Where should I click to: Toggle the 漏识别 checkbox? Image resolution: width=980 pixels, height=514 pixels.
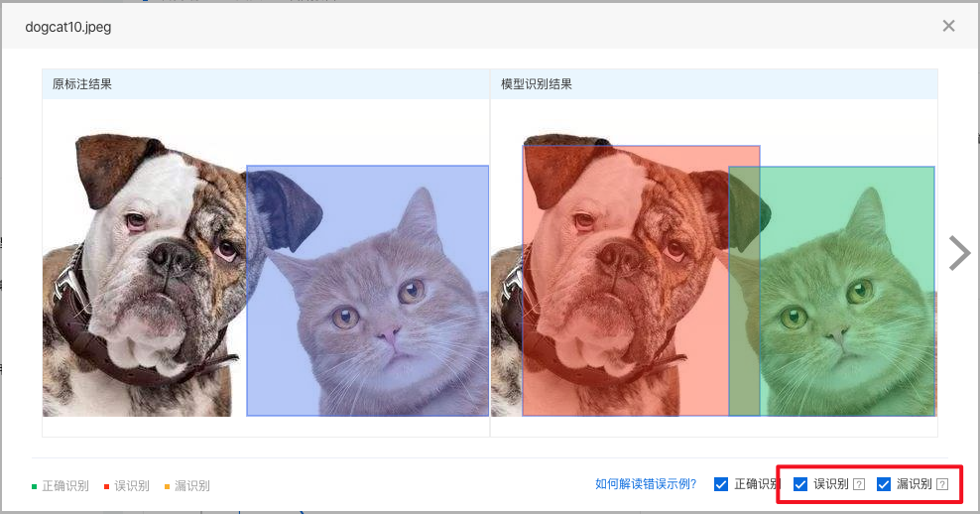883,484
